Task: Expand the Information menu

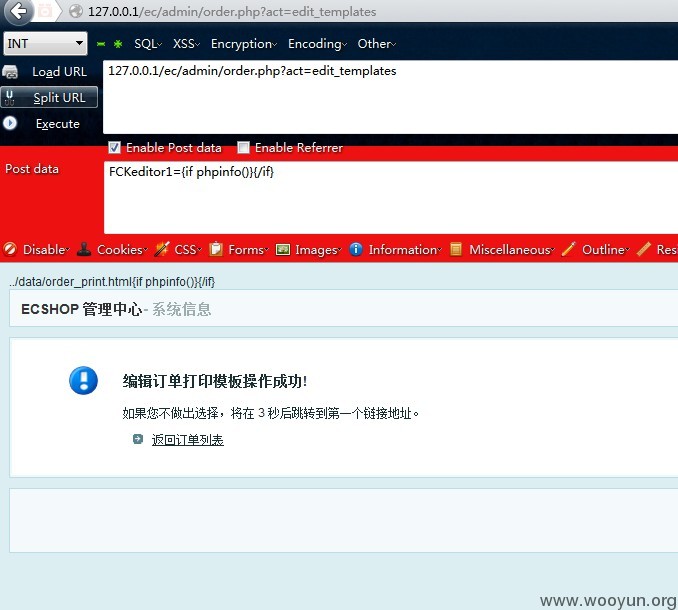Action: coord(405,249)
